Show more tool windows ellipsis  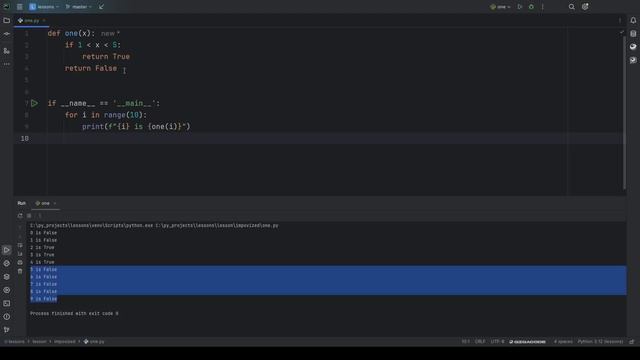(x=7, y=64)
